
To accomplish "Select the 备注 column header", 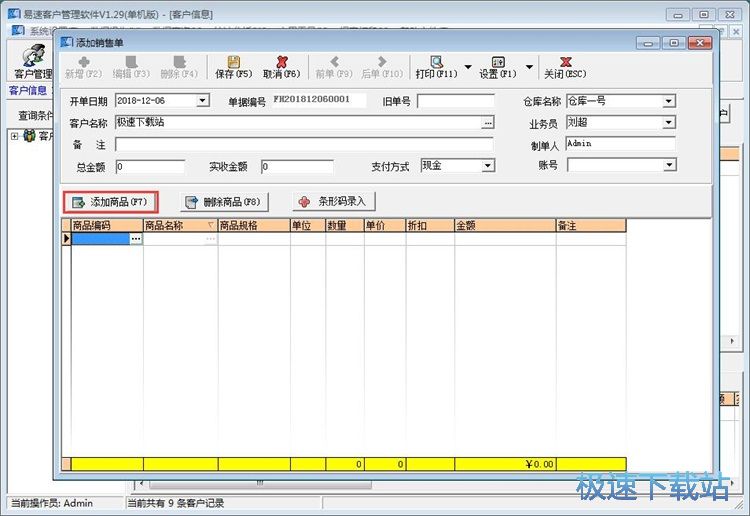I will [591, 225].
